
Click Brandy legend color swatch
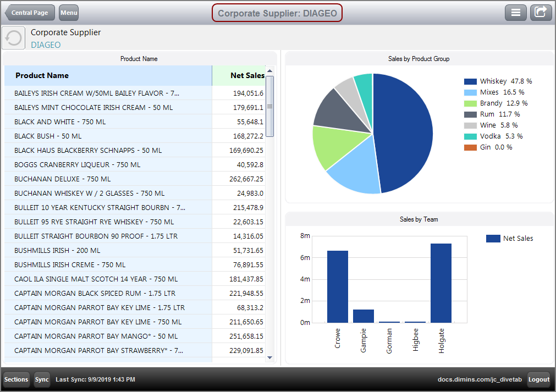pos(470,103)
